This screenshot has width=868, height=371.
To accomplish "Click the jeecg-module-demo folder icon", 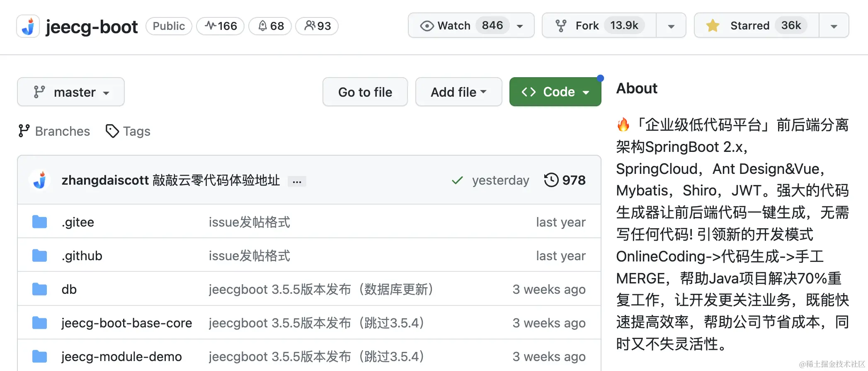I will (x=40, y=356).
